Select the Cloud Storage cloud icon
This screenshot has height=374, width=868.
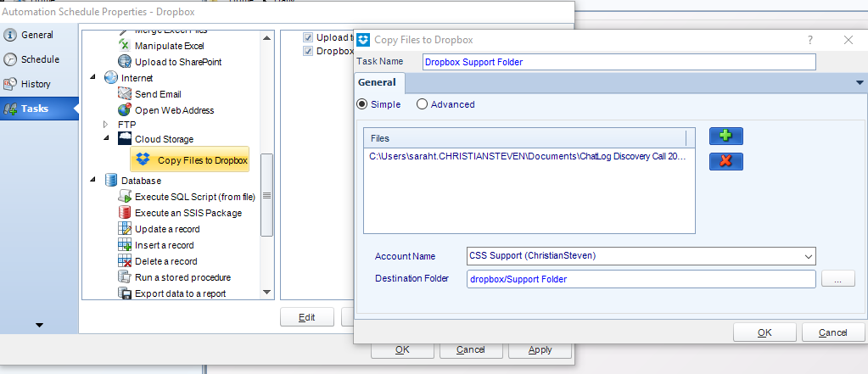click(125, 139)
